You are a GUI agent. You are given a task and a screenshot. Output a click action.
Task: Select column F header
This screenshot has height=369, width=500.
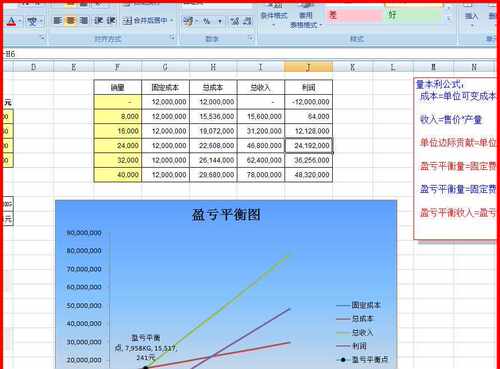point(117,67)
